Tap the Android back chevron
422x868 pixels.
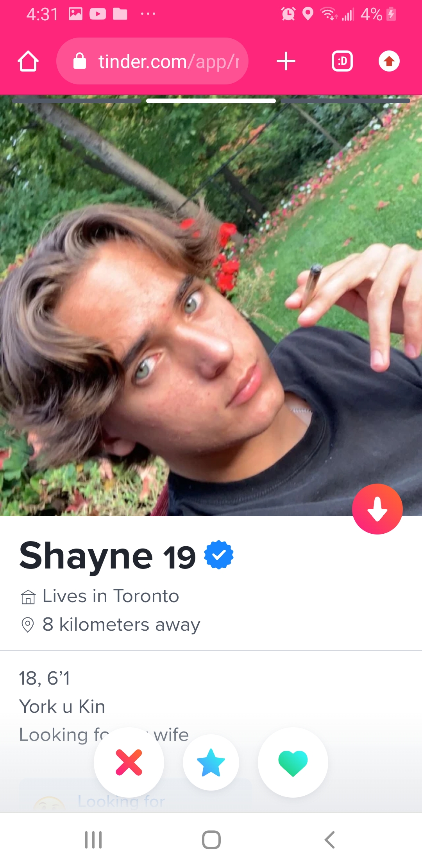click(330, 839)
